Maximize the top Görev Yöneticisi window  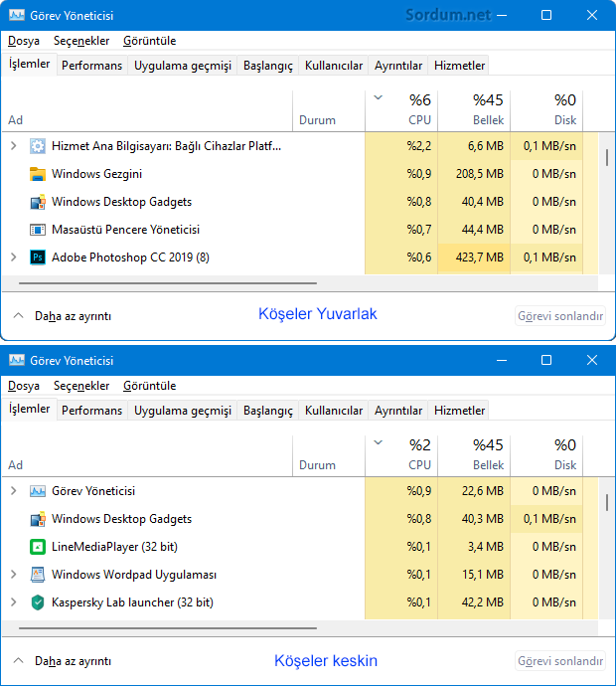546,15
